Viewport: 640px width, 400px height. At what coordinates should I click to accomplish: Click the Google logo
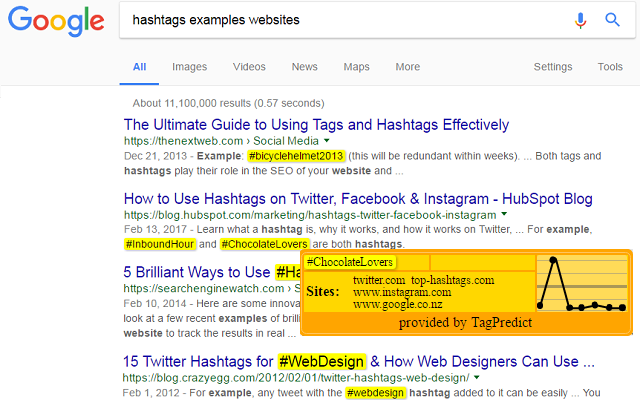pos(56,21)
